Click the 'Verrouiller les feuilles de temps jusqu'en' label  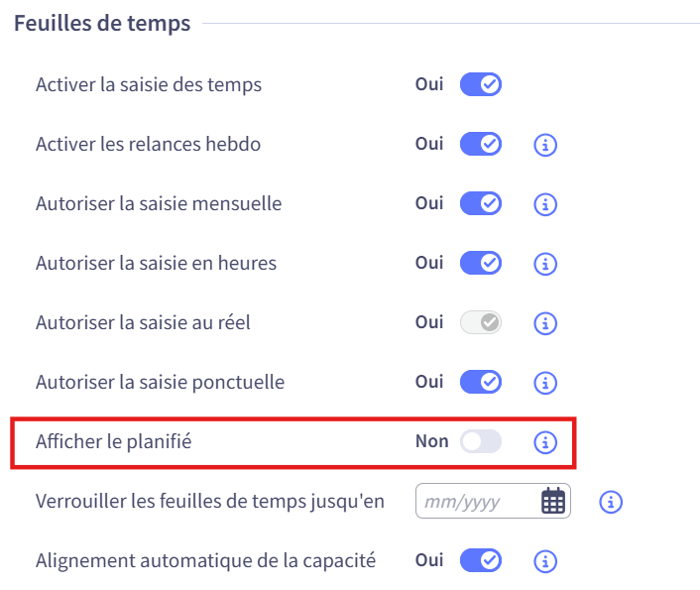(209, 501)
